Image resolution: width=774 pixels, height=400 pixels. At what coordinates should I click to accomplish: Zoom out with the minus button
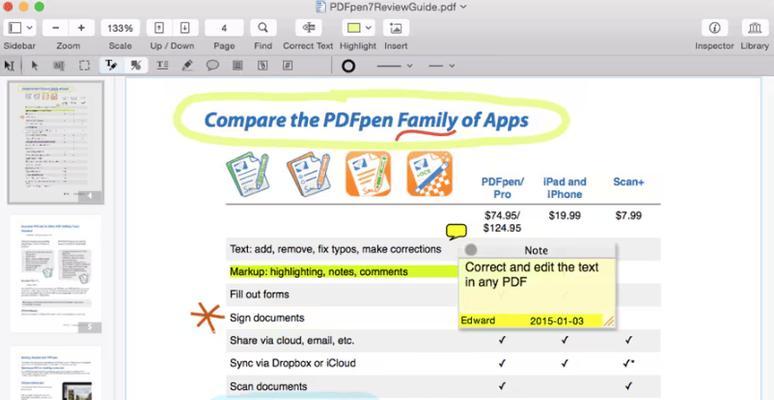56,28
